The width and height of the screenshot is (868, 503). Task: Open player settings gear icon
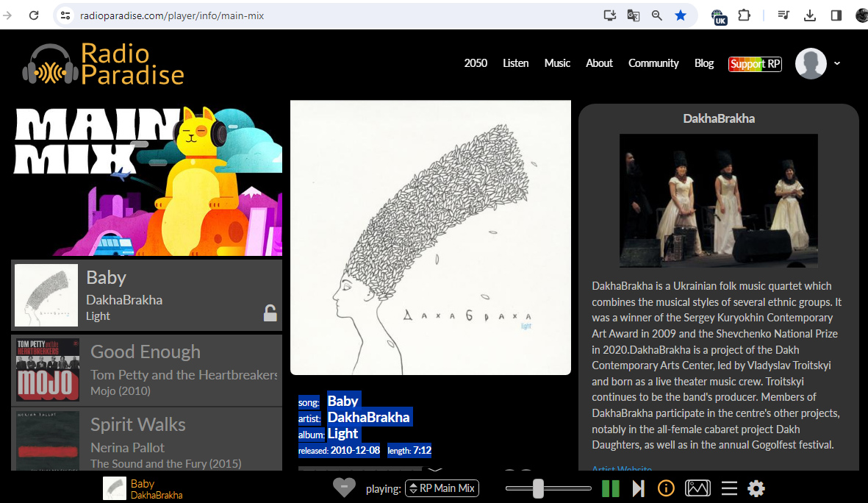pyautogui.click(x=756, y=488)
